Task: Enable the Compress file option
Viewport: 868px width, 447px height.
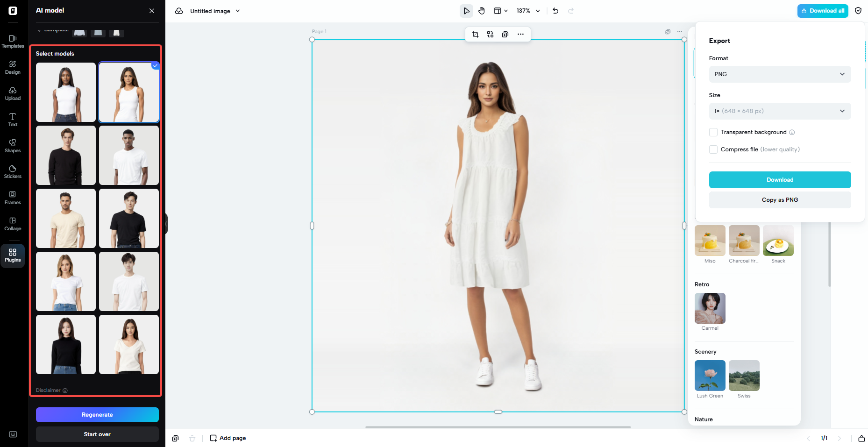Action: [x=713, y=149]
